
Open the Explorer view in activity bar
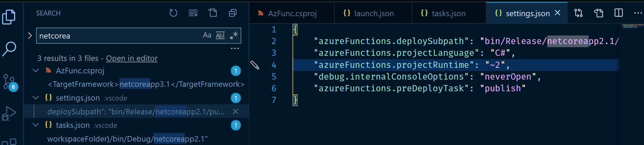(x=9, y=17)
